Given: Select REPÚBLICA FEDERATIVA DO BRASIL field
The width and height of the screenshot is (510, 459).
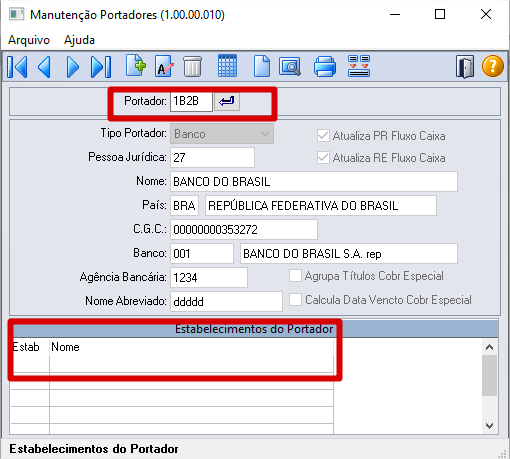Looking at the screenshot, I should pos(321,205).
